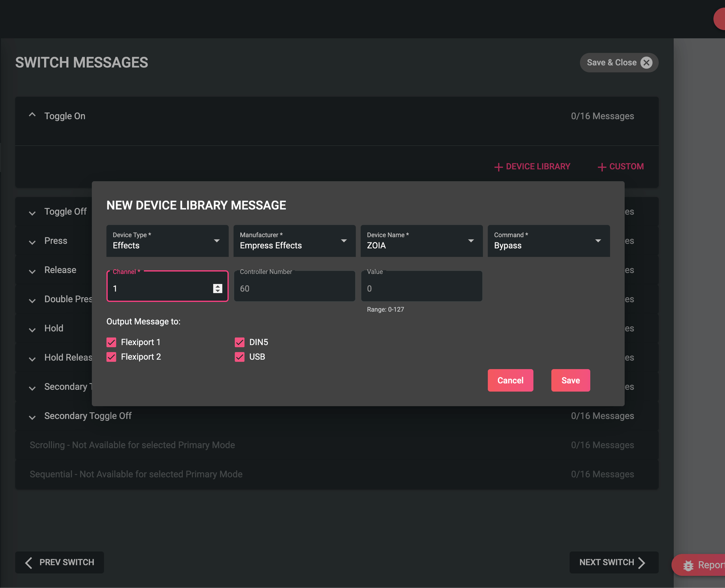Open the Device Type dropdown
Image resolution: width=725 pixels, height=588 pixels.
[x=167, y=241]
